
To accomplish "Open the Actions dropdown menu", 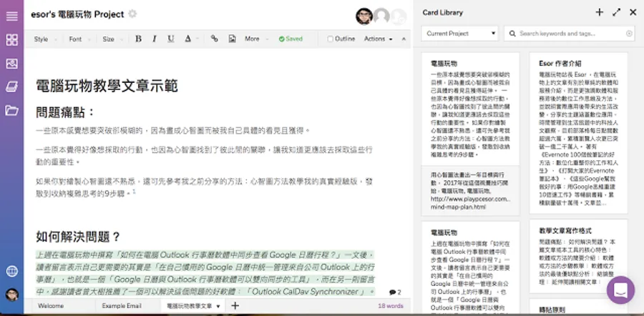I will tap(378, 39).
